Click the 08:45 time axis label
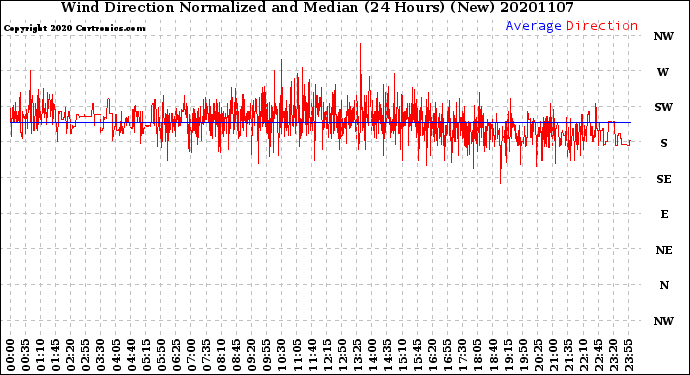690x375 pixels. click(237, 355)
